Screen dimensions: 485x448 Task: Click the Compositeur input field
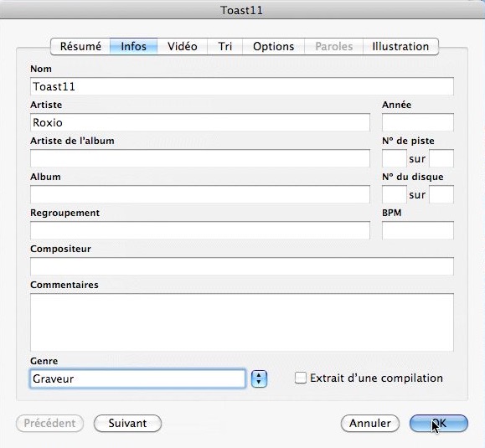click(x=242, y=266)
